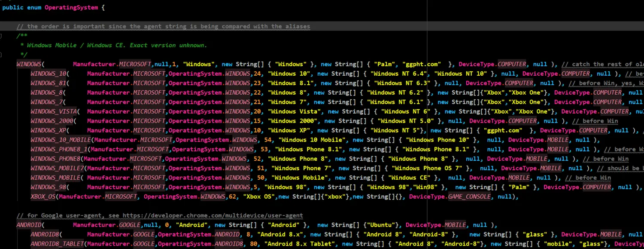Viewport: 644px width, 249px height.
Task: Click the number 62 in the XBOX_OS row
Action: 232,197
